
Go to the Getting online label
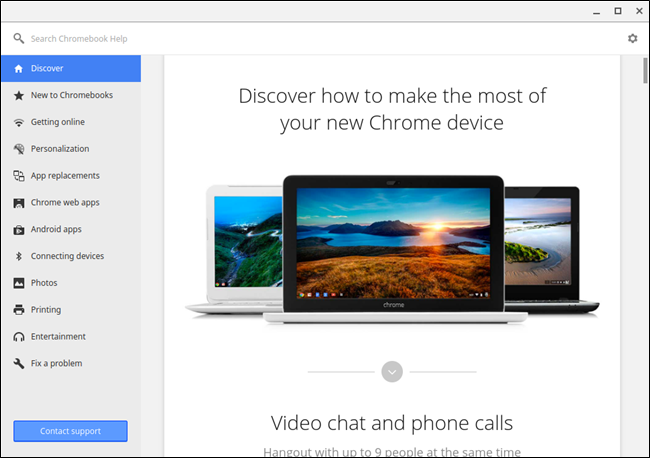58,122
